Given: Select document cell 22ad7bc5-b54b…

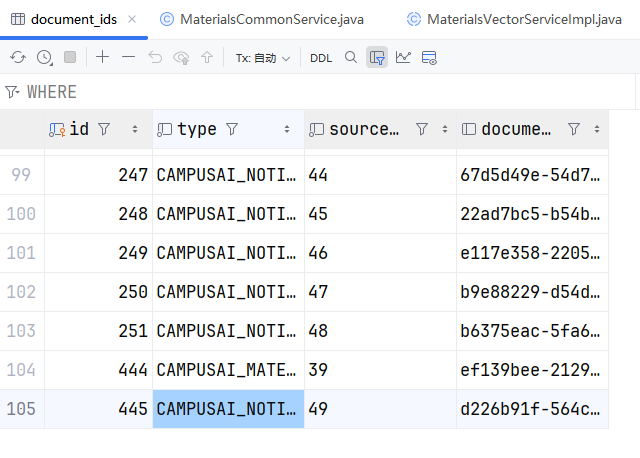Looking at the screenshot, I should [x=533, y=214].
